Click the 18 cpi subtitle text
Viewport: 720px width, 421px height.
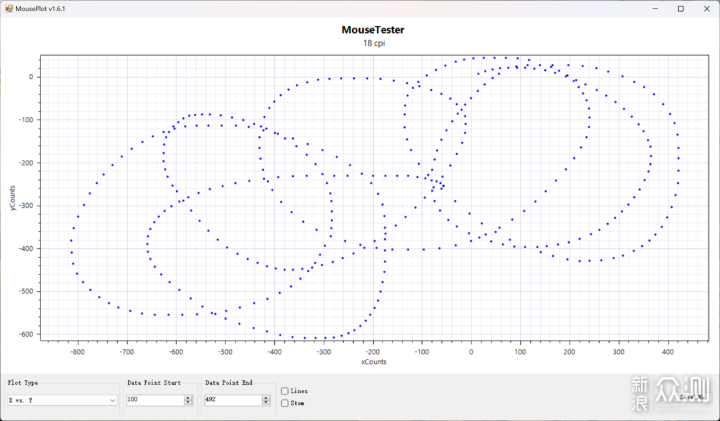[374, 43]
